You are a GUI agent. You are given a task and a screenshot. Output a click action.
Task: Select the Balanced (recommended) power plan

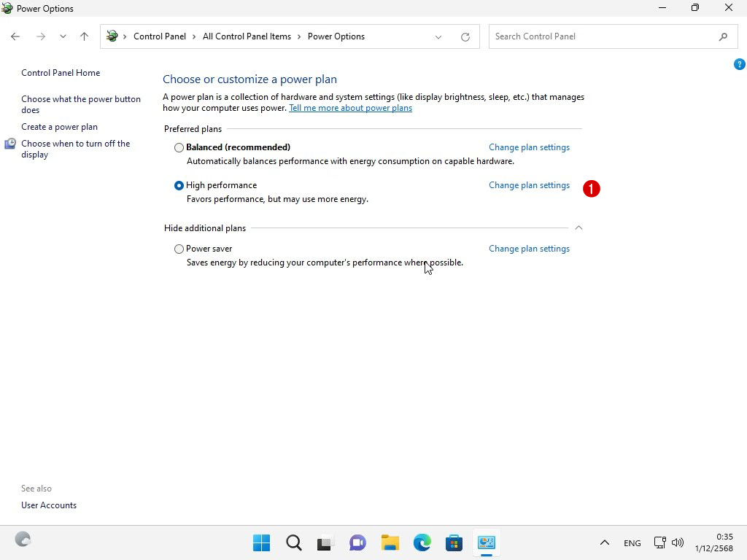coord(179,147)
